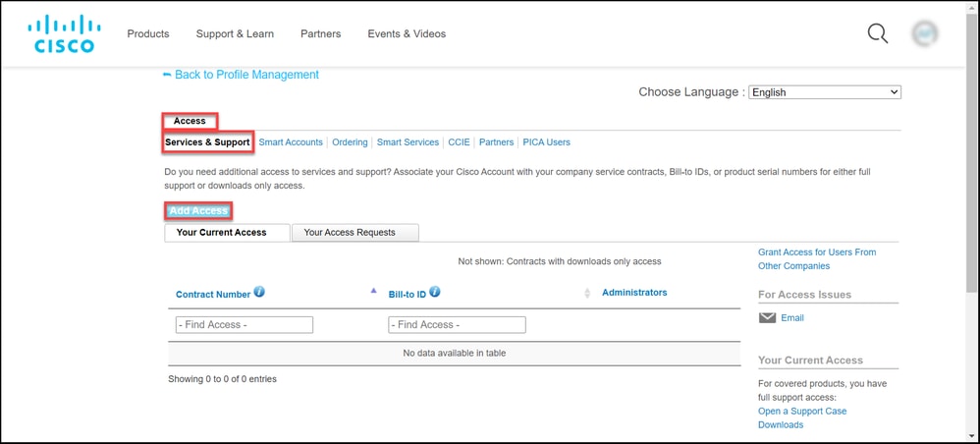Open the Products menu
This screenshot has height=444, width=980.
click(x=148, y=33)
